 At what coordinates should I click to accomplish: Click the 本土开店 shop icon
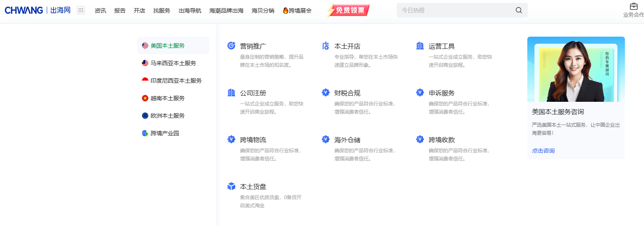pos(326,46)
